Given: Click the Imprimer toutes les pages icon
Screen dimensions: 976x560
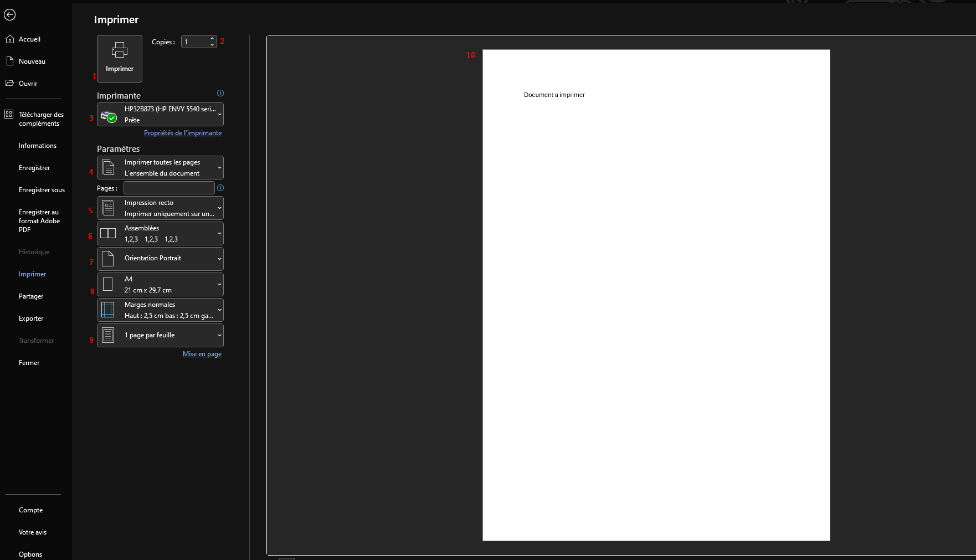Looking at the screenshot, I should coord(109,167).
